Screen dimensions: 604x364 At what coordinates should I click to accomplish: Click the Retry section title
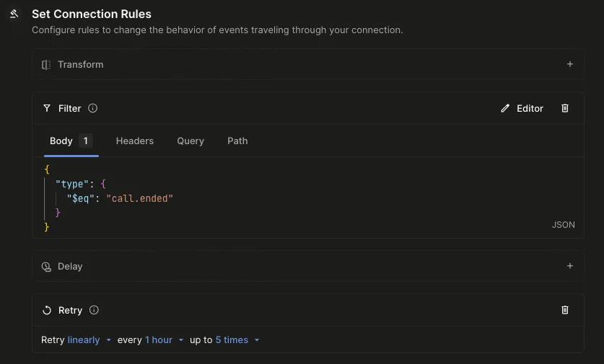(71, 311)
